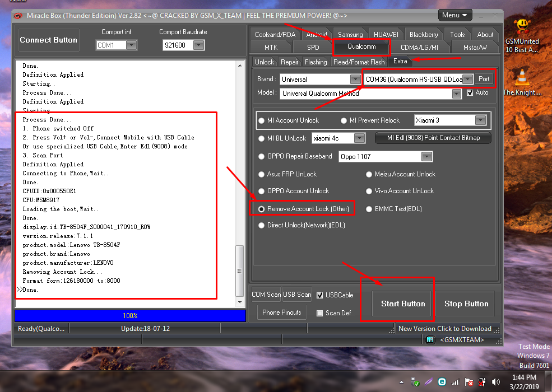The height and width of the screenshot is (392, 552).
Task: Click the Stop Button
Action: [x=466, y=304]
